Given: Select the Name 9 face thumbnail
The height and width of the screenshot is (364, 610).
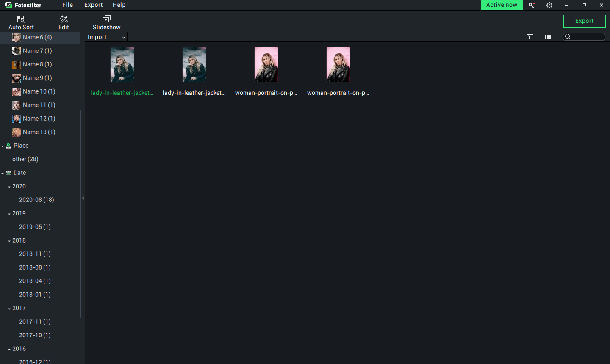Looking at the screenshot, I should tap(17, 78).
